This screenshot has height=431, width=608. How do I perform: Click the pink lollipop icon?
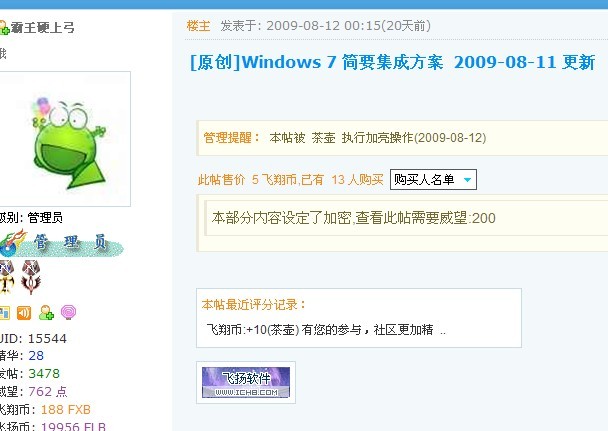pyautogui.click(x=69, y=312)
